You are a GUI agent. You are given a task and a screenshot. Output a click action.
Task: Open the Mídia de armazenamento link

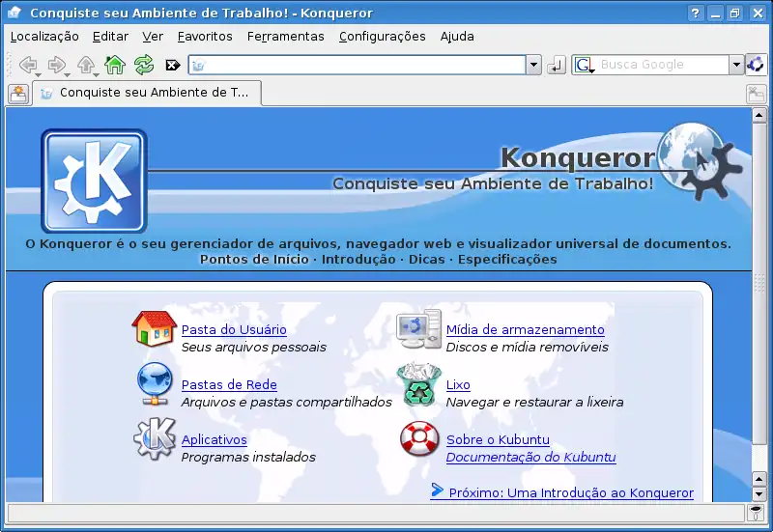tap(525, 330)
